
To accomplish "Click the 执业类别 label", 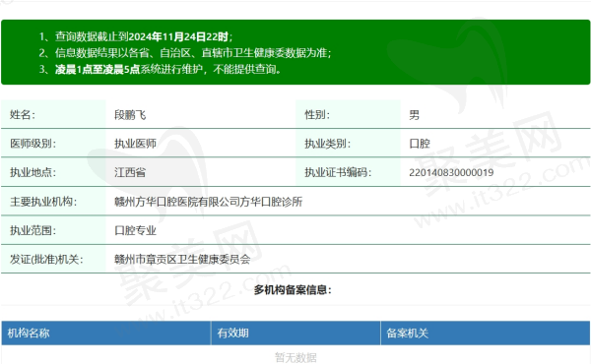I will tap(328, 144).
